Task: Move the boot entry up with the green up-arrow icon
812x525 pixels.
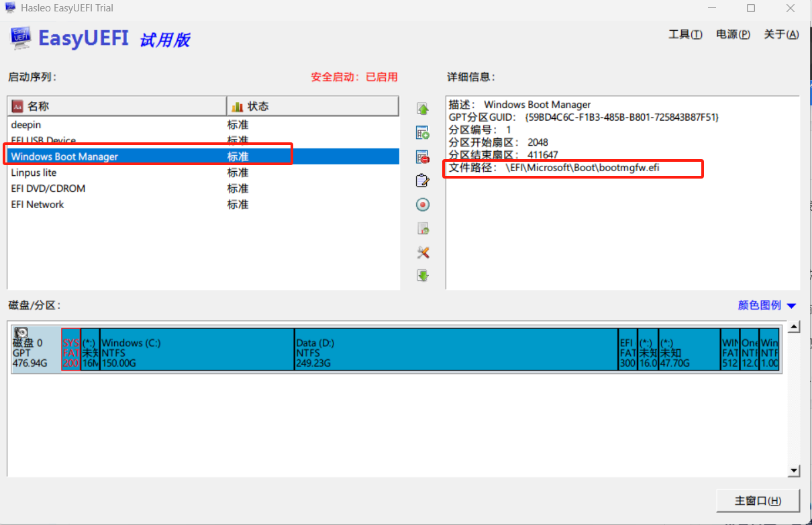Action: pos(423,109)
